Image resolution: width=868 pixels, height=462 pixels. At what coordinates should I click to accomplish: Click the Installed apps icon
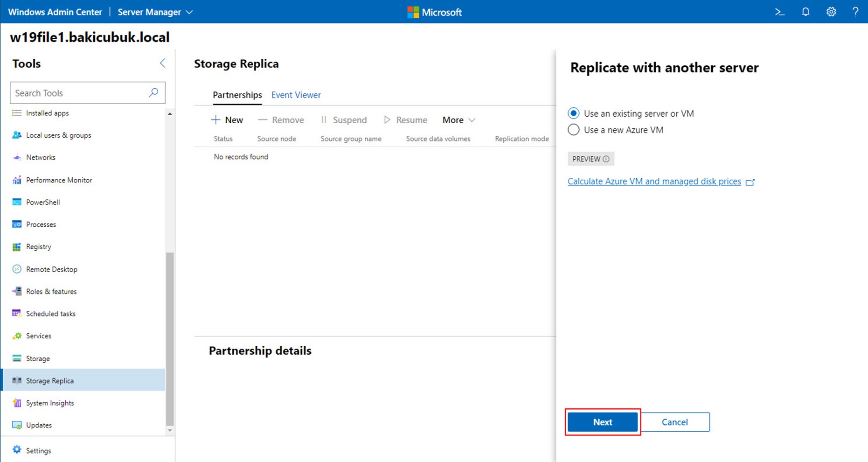(17, 113)
